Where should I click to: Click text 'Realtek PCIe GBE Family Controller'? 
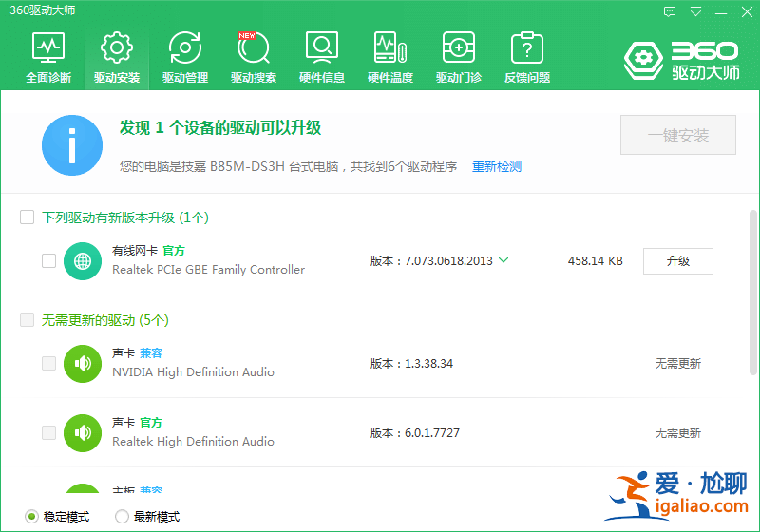pyautogui.click(x=208, y=270)
